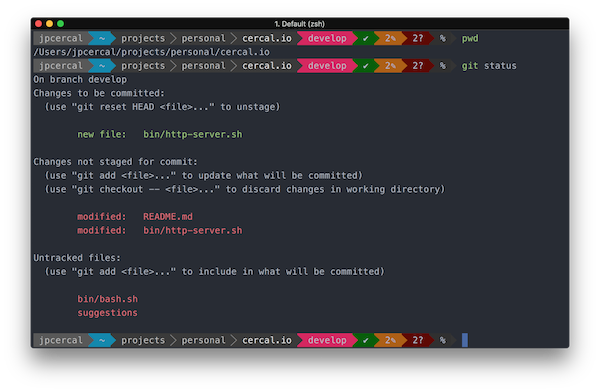Click green checkmark segment in pwd prompt line

(x=365, y=38)
